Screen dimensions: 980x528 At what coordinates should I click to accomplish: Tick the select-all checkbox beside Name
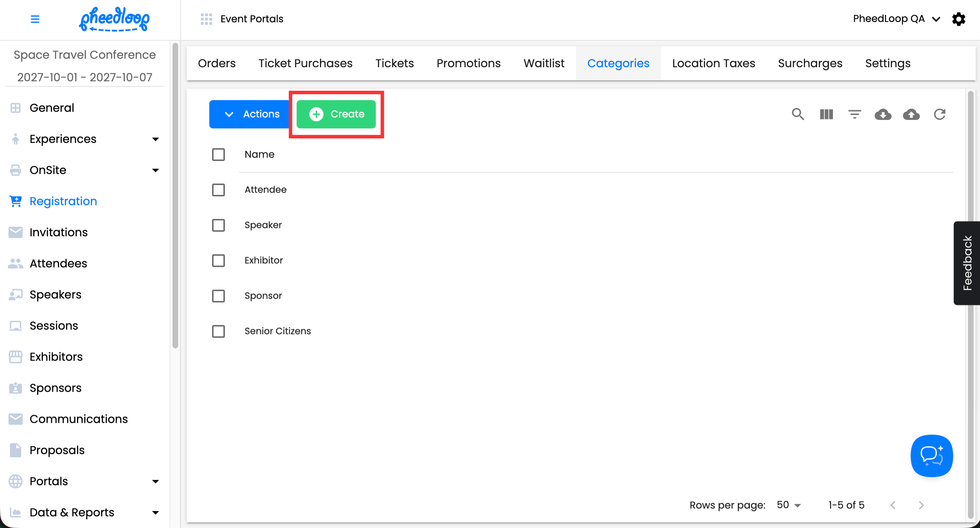click(218, 155)
